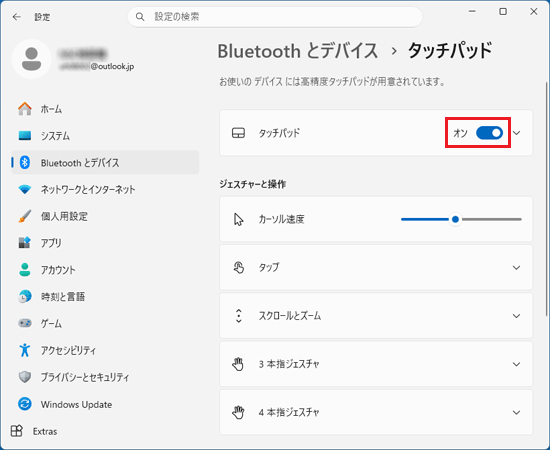Open ゲーム settings
The width and height of the screenshot is (550, 450).
pyautogui.click(x=105, y=323)
